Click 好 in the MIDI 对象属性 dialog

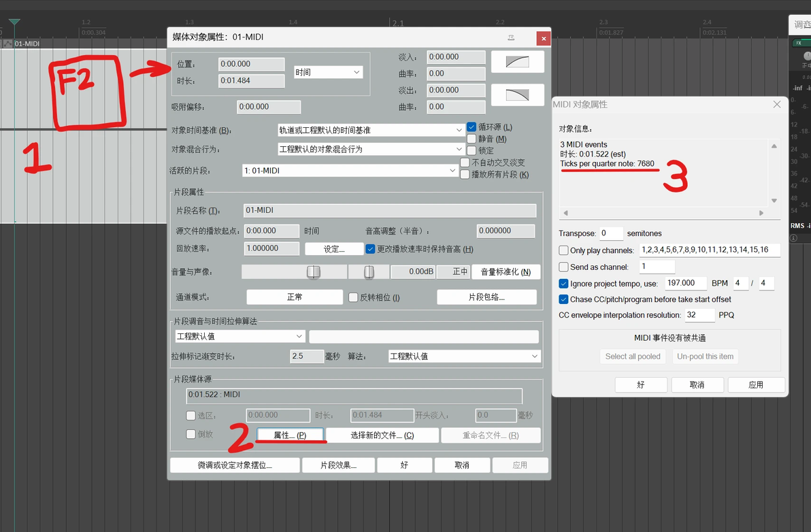pyautogui.click(x=641, y=384)
